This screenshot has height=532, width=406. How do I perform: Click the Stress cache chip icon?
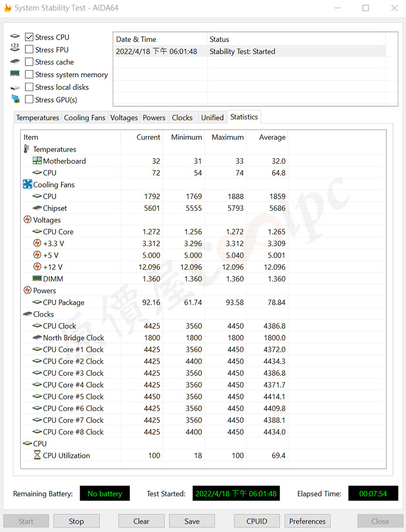pos(15,61)
